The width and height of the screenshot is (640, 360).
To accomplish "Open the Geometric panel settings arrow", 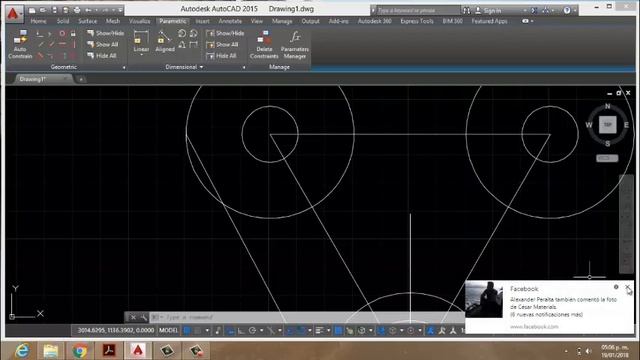I will point(124,67).
